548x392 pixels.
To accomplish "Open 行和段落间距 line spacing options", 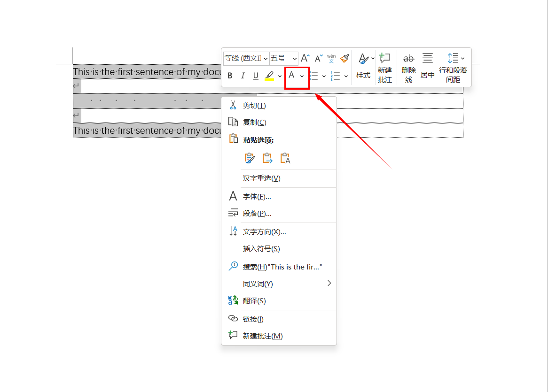I will point(453,68).
